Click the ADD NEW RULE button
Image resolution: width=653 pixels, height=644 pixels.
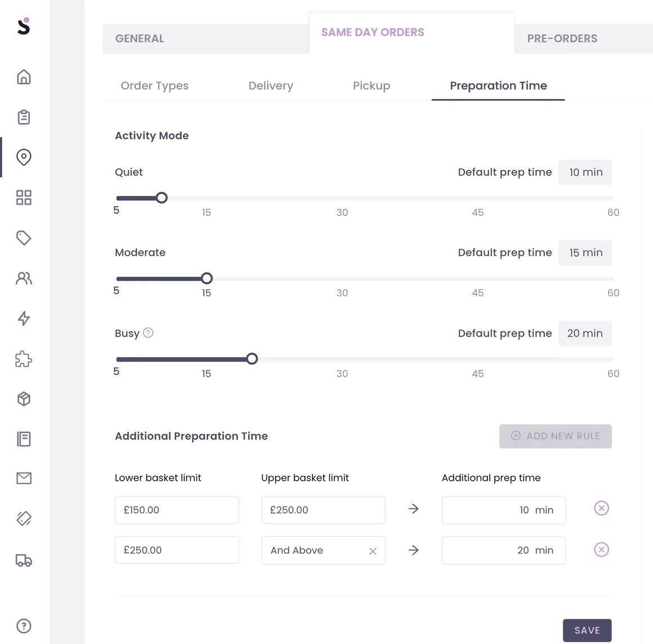555,436
